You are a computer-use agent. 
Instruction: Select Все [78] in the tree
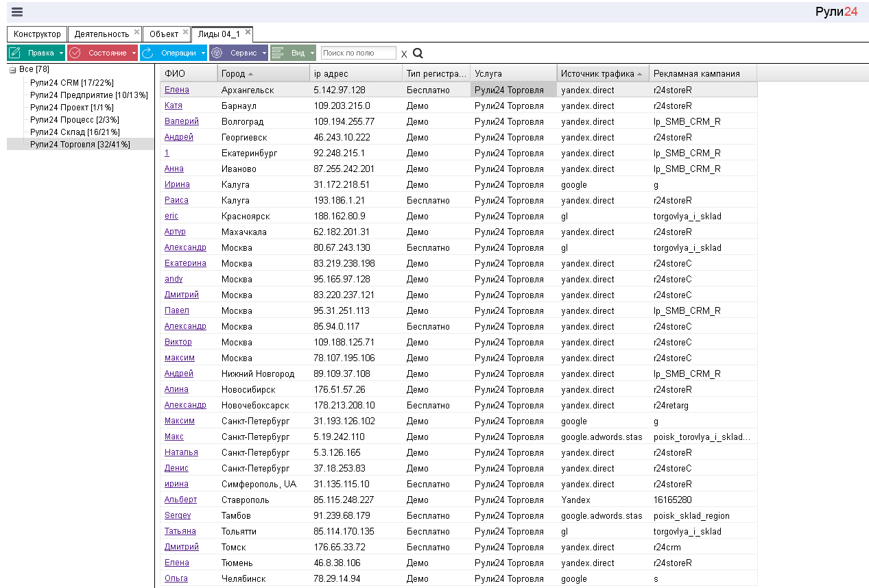(34, 69)
